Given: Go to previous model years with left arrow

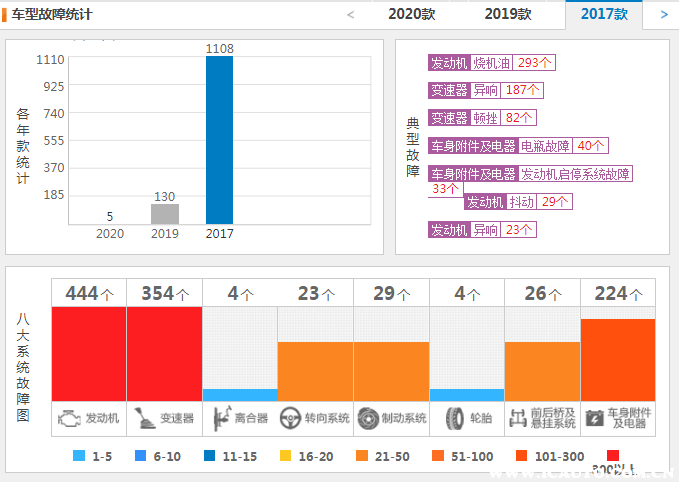Looking at the screenshot, I should (x=350, y=15).
